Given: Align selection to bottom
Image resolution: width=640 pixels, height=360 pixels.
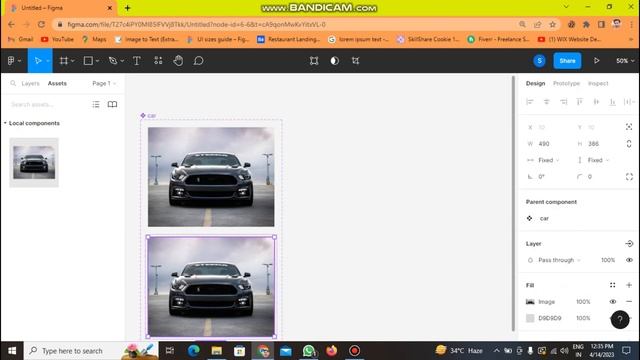Looking at the screenshot, I should pos(613,102).
